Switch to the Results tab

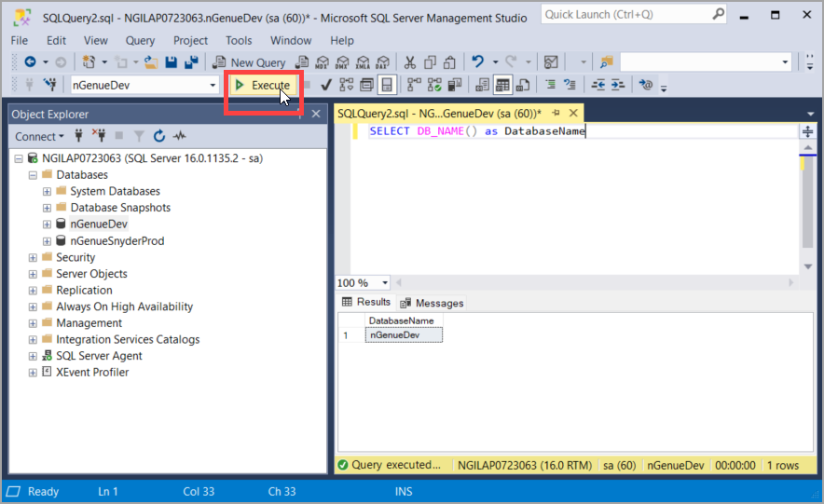click(366, 302)
